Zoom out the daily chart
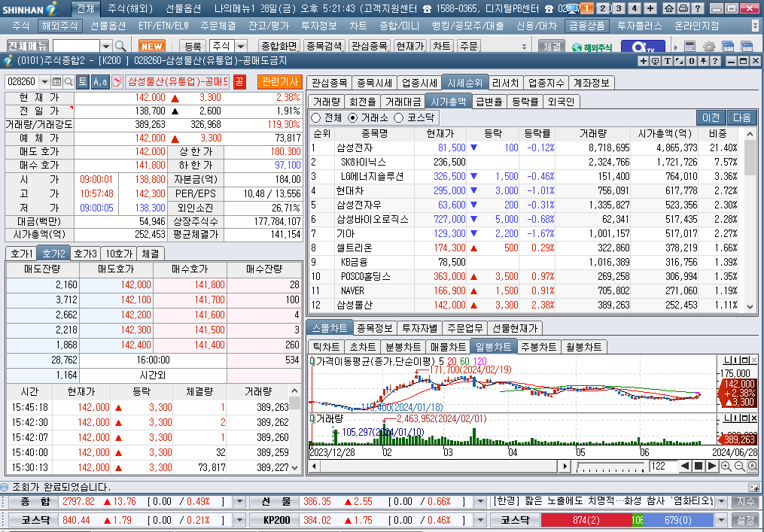This screenshot has height=532, width=764. pyautogui.click(x=739, y=467)
